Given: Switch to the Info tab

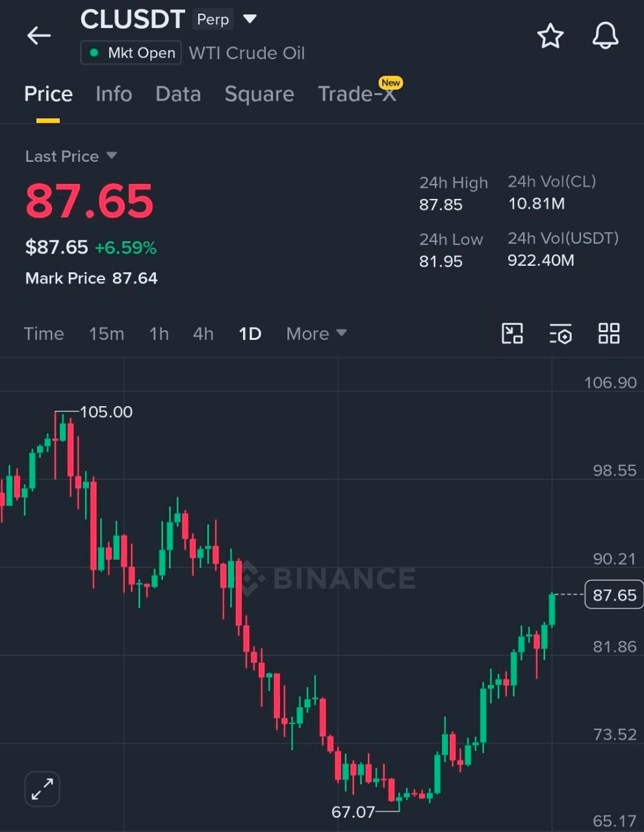Looking at the screenshot, I should pos(114,94).
